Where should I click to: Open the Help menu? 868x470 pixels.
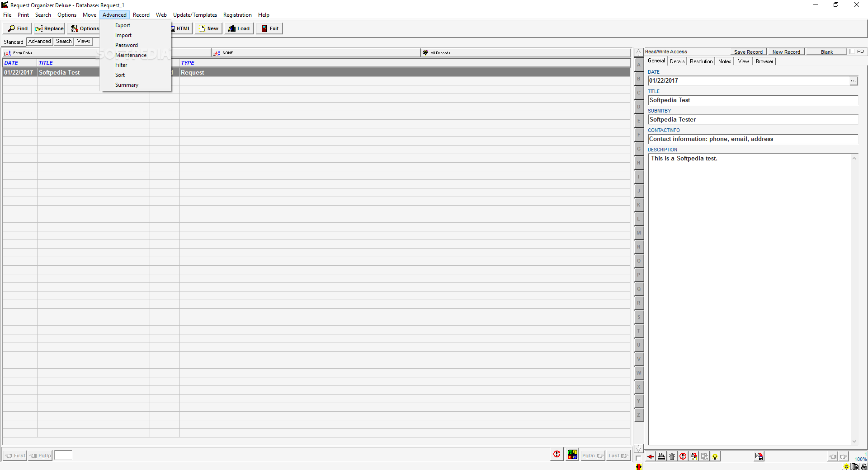coord(264,15)
